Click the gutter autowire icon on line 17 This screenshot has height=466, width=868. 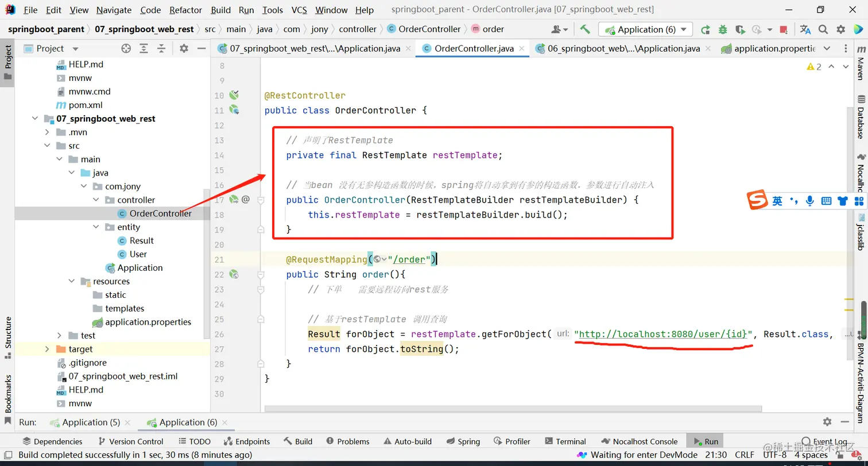pyautogui.click(x=234, y=200)
